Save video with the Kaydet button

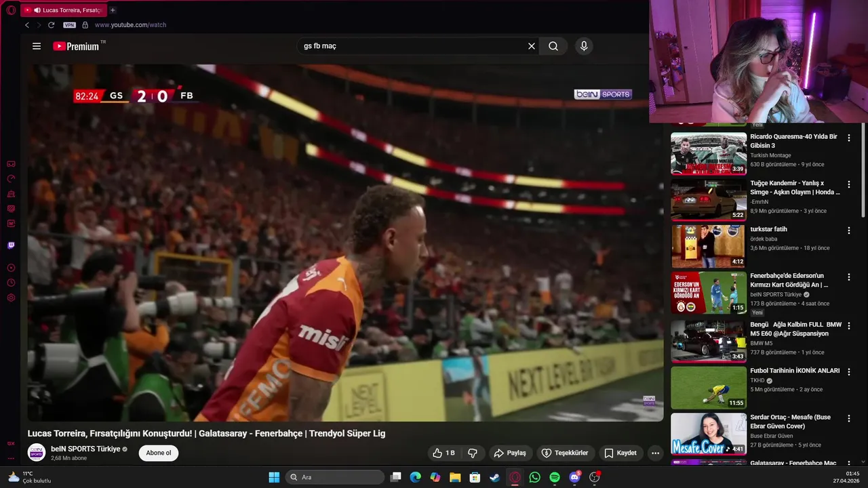click(620, 453)
